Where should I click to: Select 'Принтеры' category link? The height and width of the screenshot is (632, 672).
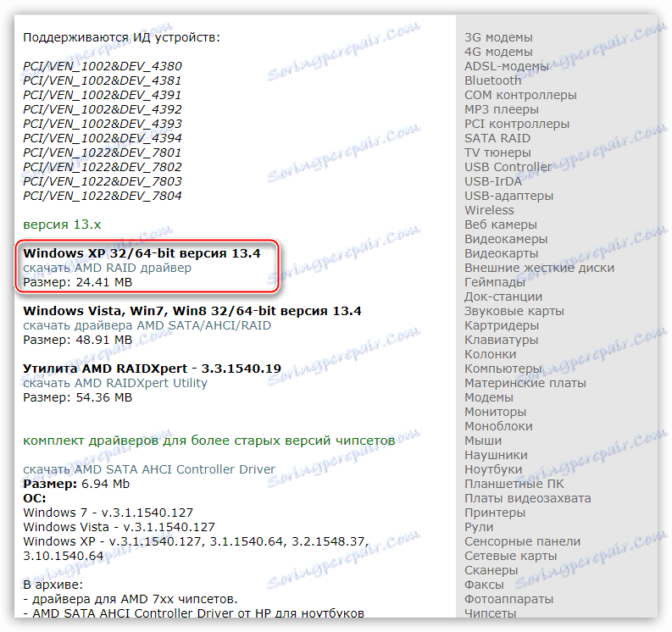coord(495,513)
